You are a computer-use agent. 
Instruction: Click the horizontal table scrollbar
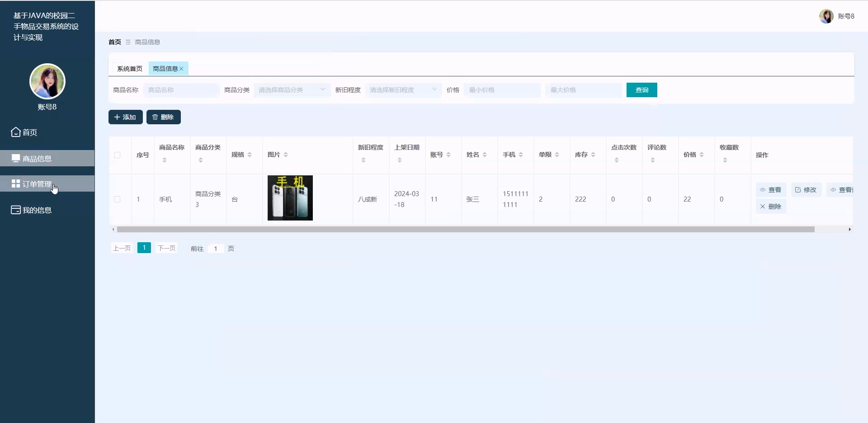point(466,230)
